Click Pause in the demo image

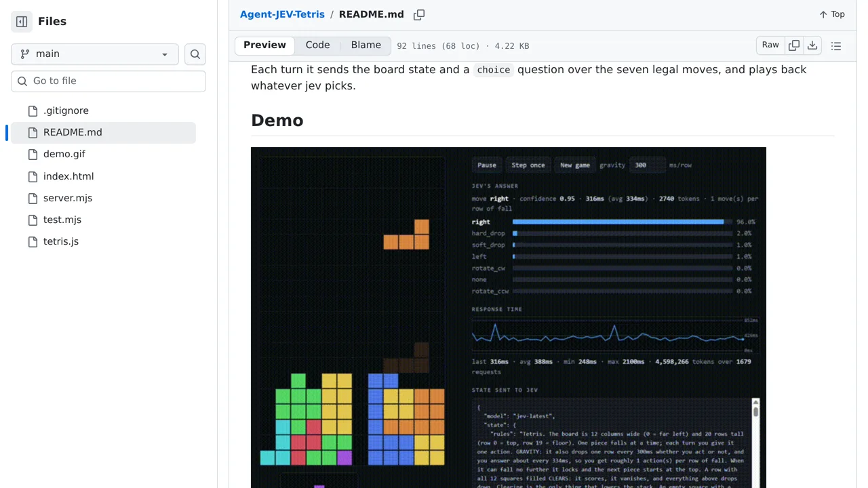pos(487,165)
